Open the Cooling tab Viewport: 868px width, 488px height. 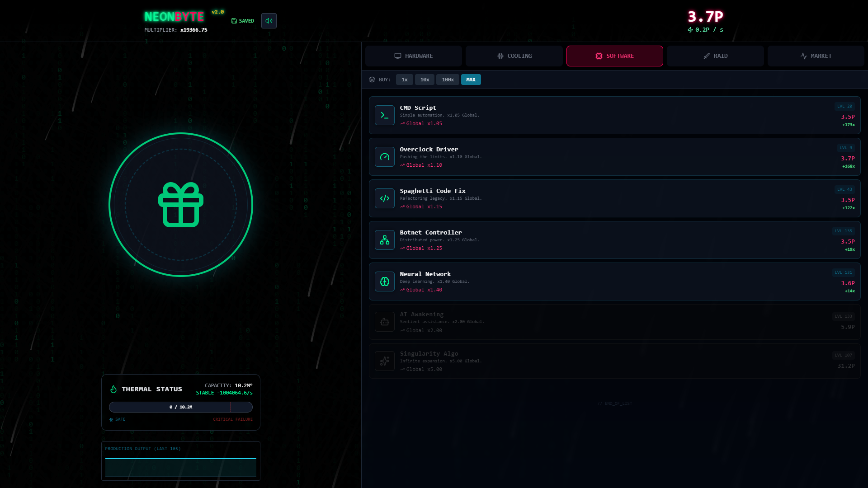(514, 56)
